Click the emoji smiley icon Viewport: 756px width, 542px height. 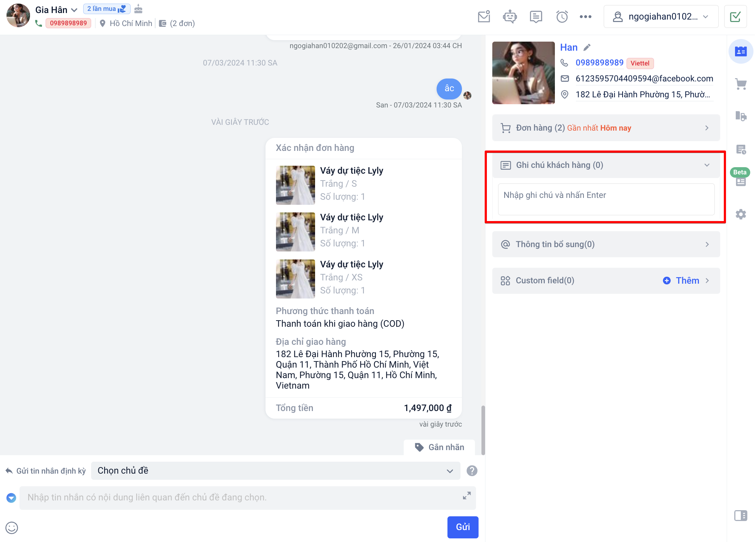tap(12, 528)
